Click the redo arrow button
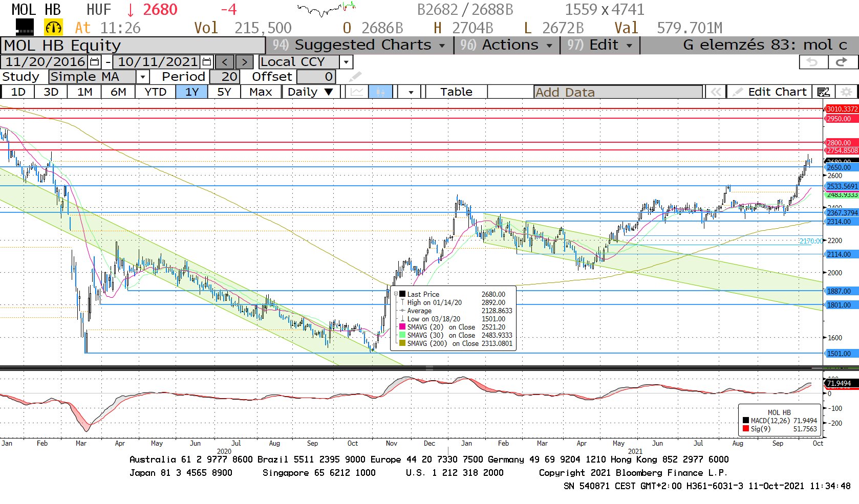 pos(842,62)
